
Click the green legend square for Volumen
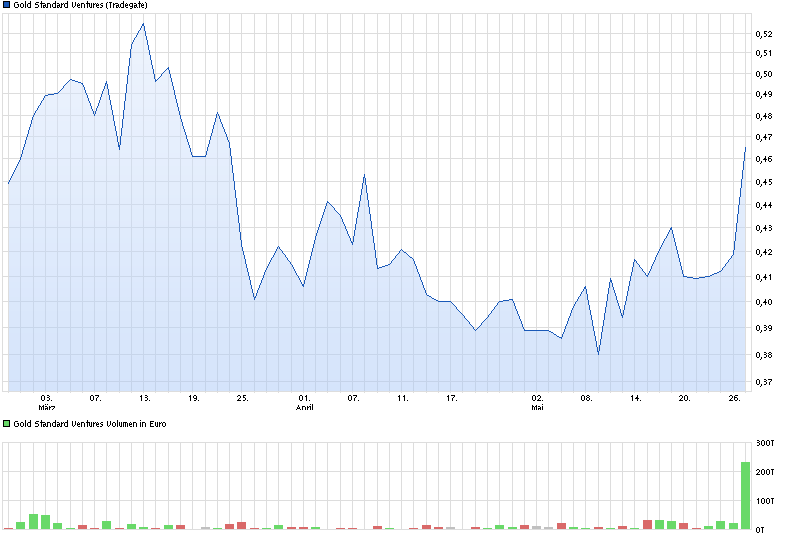click(7, 424)
